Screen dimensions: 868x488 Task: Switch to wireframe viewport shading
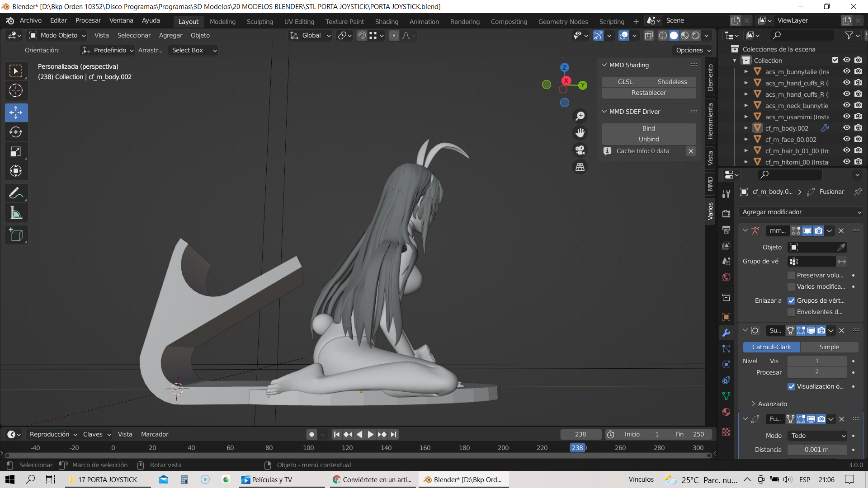tap(663, 36)
